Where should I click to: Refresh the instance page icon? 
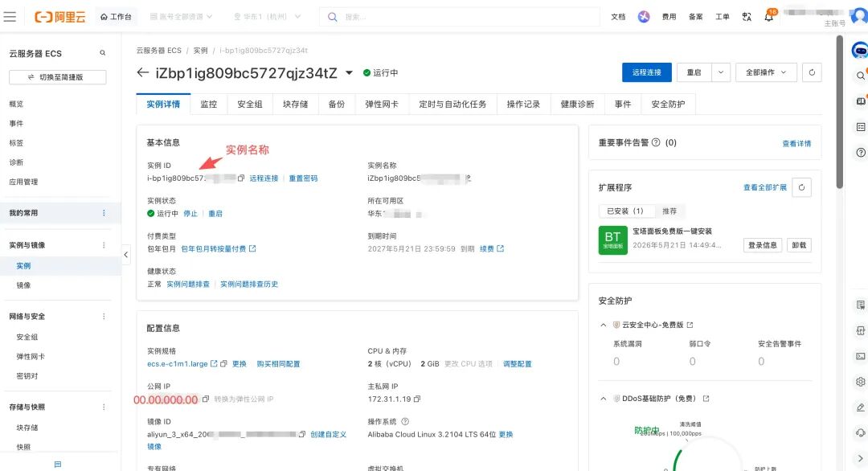point(812,72)
